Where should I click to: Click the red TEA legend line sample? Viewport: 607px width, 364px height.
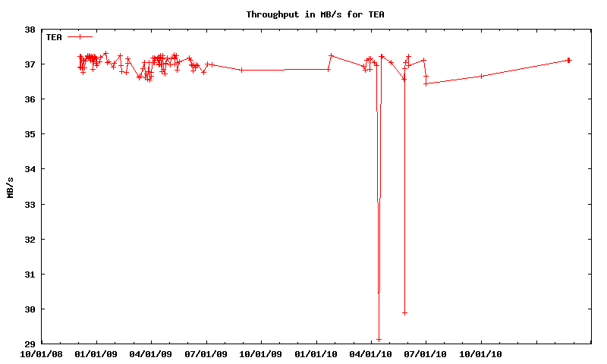pyautogui.click(x=80, y=36)
